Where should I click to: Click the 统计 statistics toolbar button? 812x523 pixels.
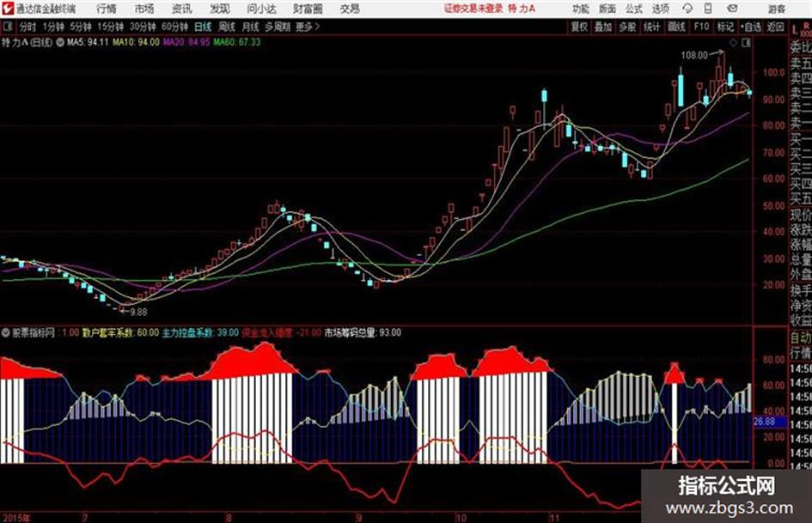pyautogui.click(x=652, y=27)
